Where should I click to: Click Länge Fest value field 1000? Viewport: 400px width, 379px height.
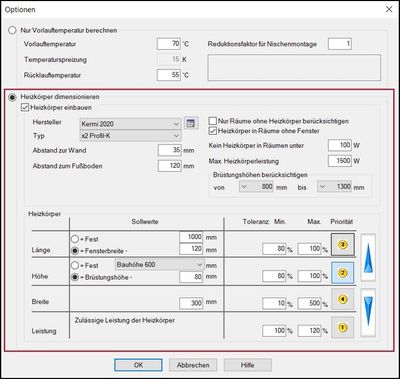(x=191, y=237)
